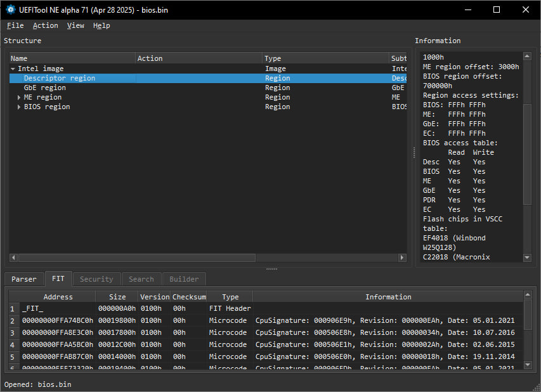Minimize the UEFITool window
Screen dimensions: 541x392
coord(468,10)
